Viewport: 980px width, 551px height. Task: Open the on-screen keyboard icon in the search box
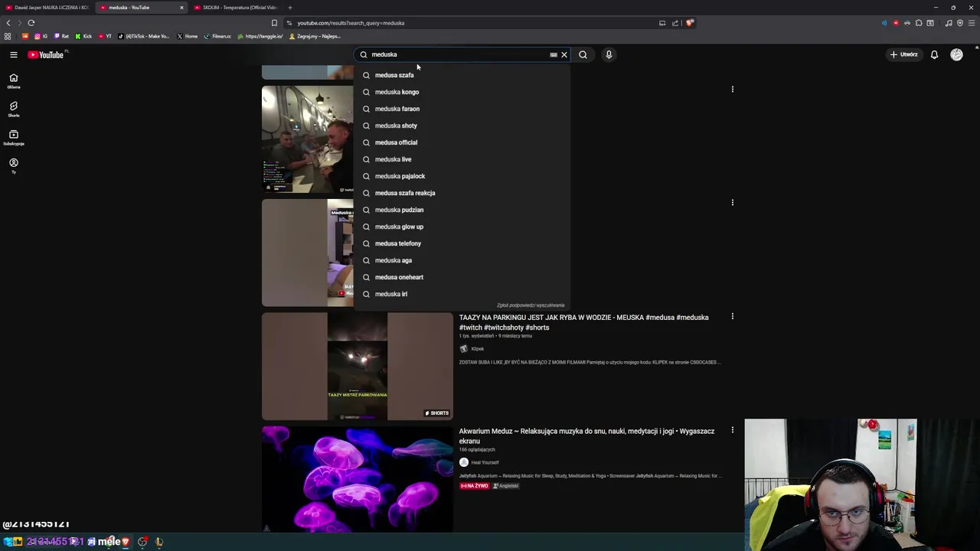pos(554,54)
